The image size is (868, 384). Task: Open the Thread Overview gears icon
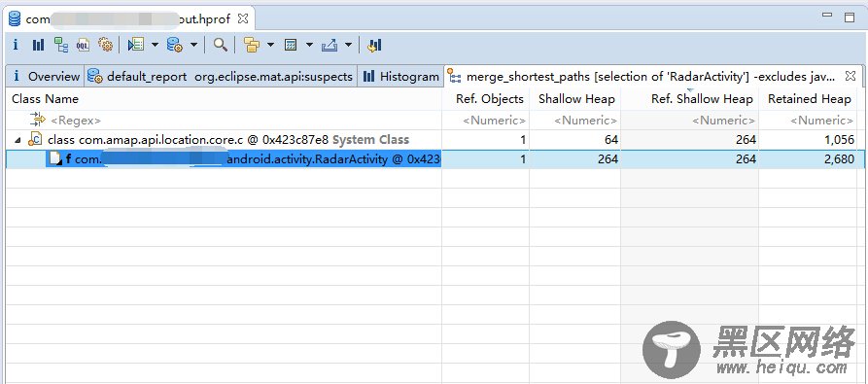105,45
